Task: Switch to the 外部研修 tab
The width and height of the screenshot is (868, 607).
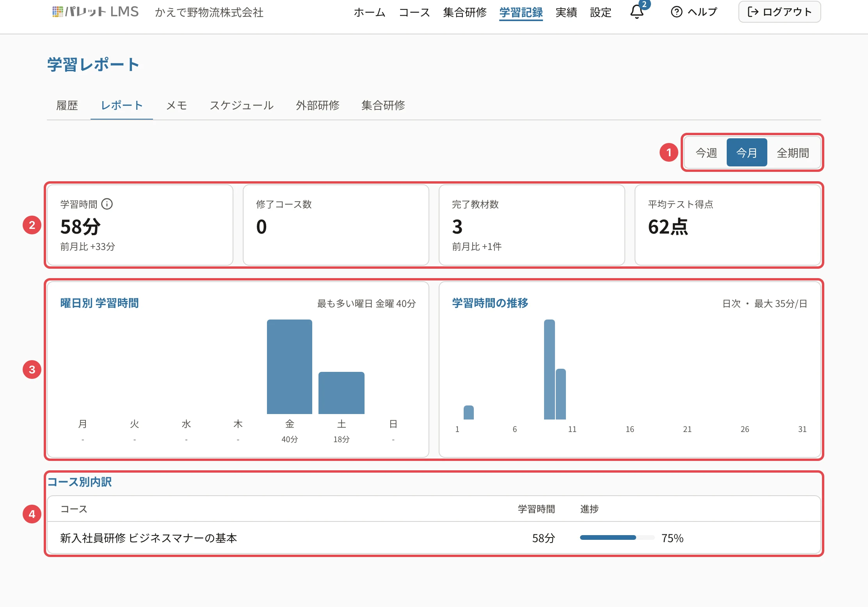Action: (318, 105)
